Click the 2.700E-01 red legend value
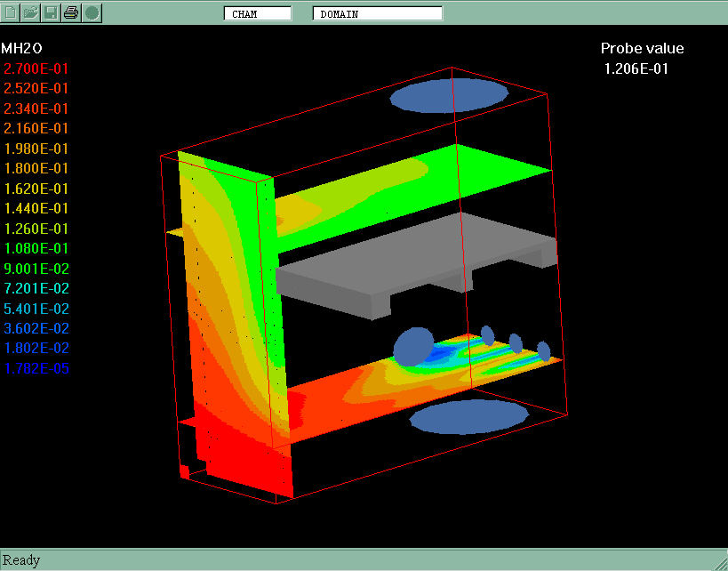 tap(36, 68)
